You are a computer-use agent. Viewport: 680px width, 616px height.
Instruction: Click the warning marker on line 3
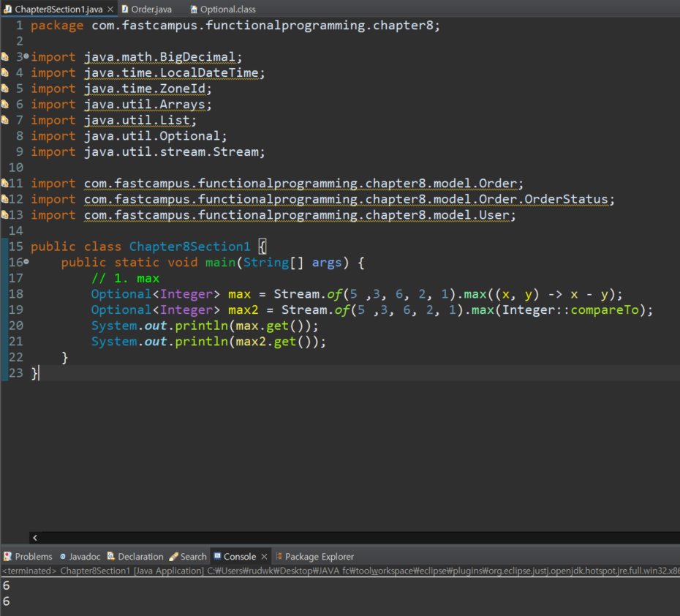[x=5, y=56]
